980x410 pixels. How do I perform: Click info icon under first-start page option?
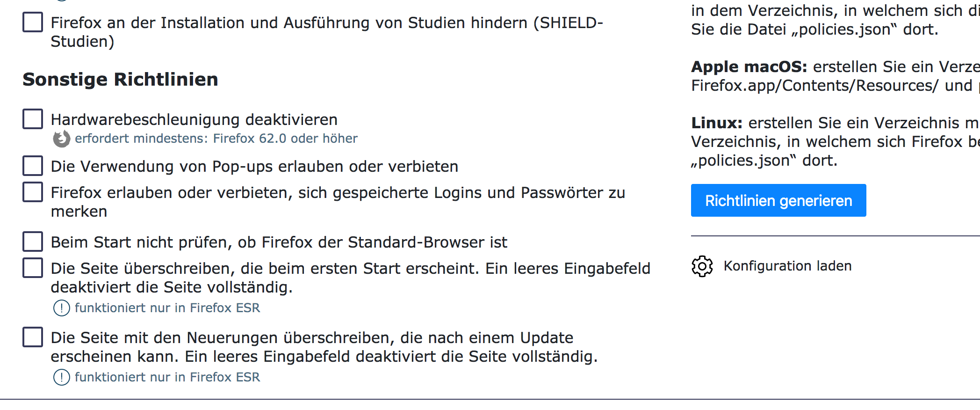click(61, 308)
